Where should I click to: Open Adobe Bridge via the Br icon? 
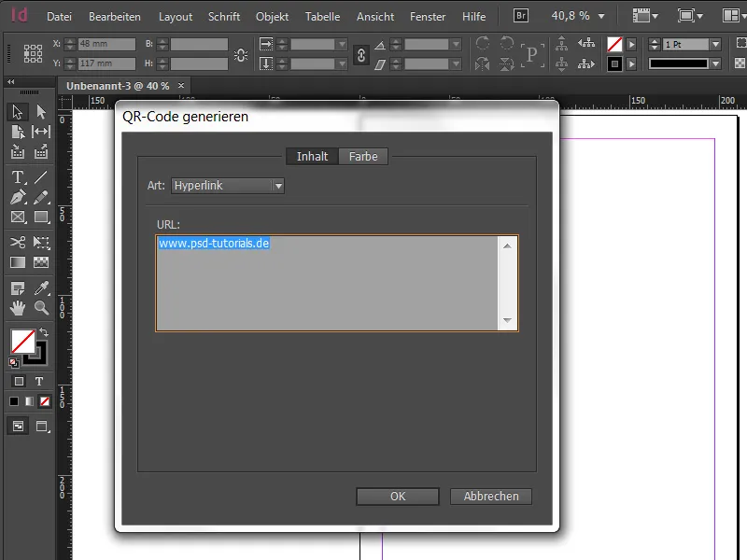pos(519,15)
